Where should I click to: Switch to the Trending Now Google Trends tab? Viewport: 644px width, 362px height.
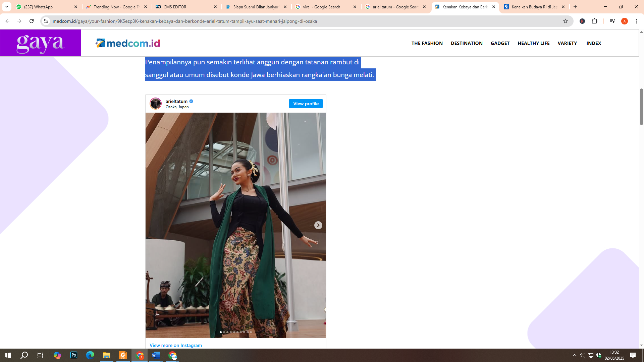[116, 7]
